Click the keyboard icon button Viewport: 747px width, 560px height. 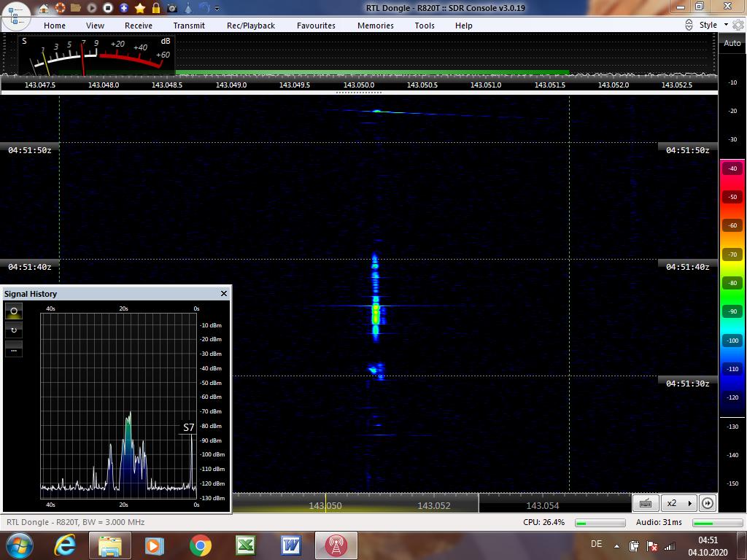pos(646,503)
